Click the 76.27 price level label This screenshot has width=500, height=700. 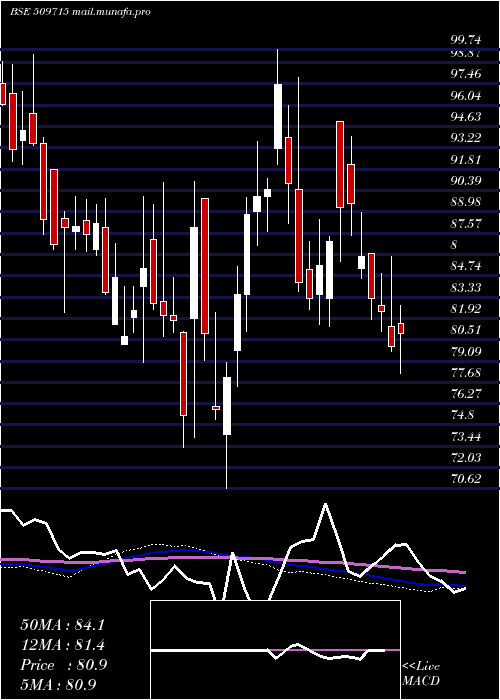coord(466,394)
